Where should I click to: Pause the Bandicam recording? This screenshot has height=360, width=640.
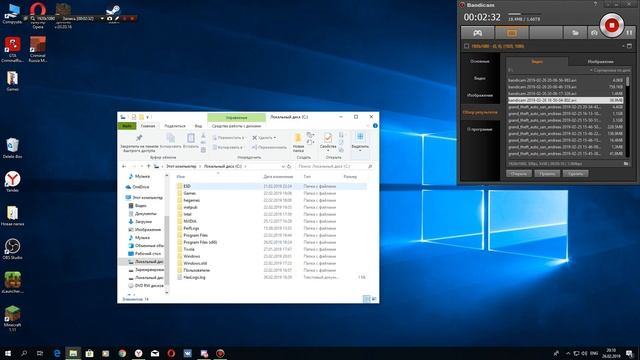(x=629, y=33)
